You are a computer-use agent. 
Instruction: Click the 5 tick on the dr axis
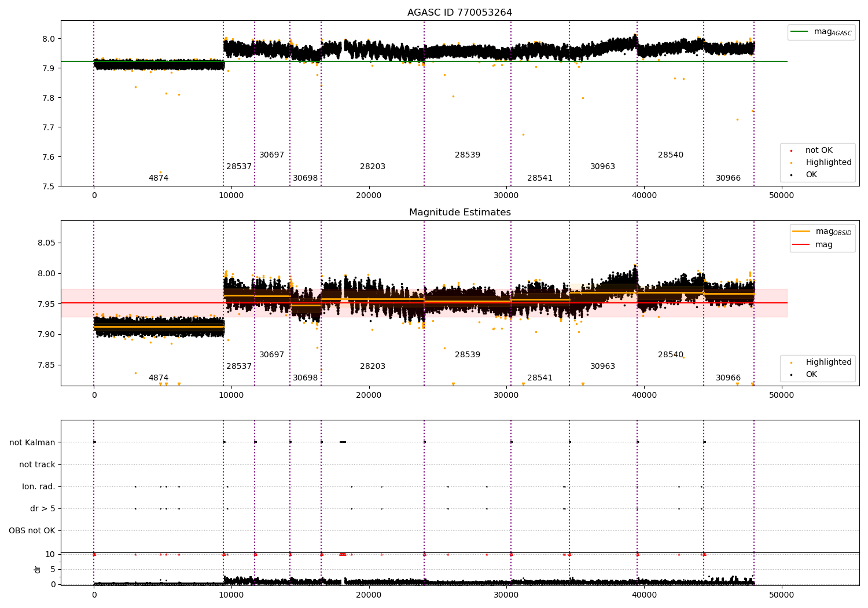coord(53,569)
